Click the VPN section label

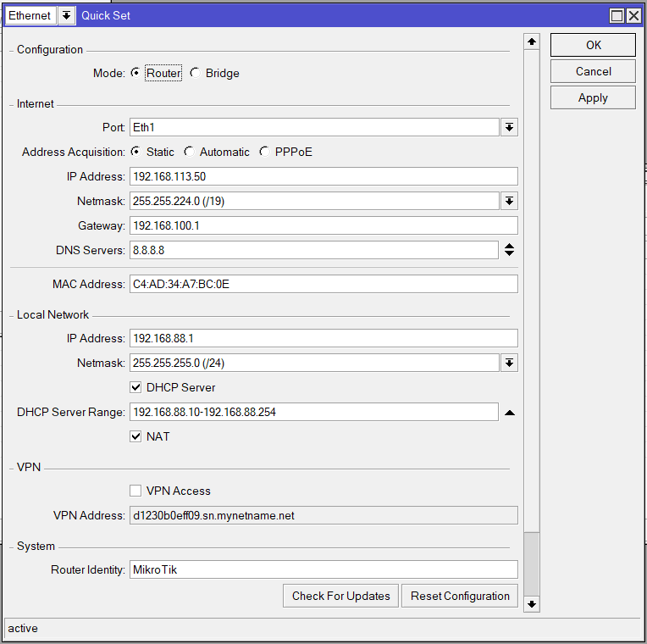point(29,467)
